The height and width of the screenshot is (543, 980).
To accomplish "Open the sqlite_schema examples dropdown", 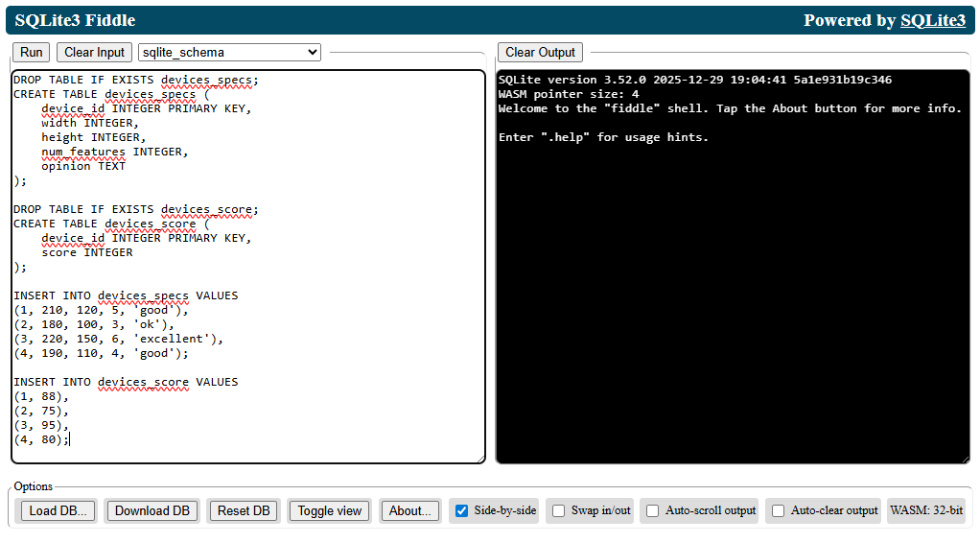I will click(x=229, y=53).
